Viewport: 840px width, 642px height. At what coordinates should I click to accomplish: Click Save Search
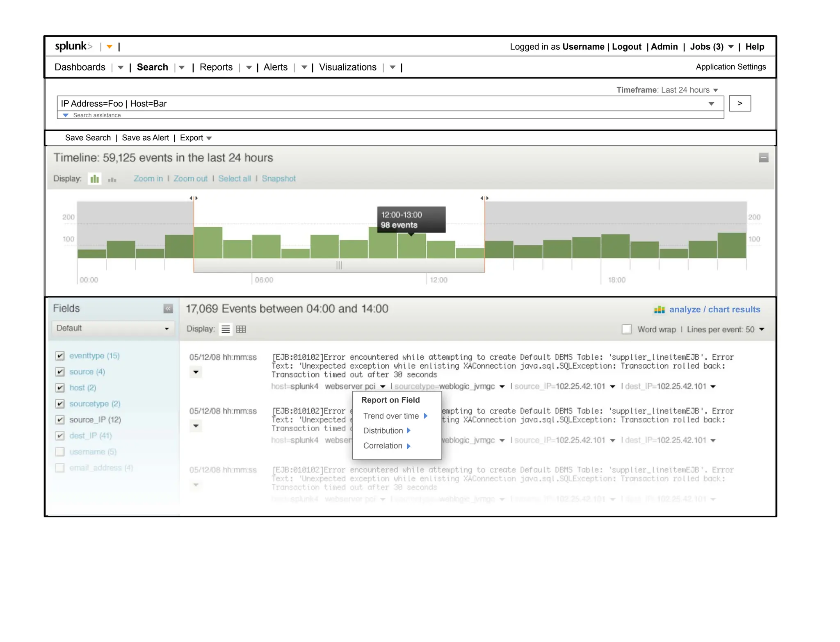88,138
